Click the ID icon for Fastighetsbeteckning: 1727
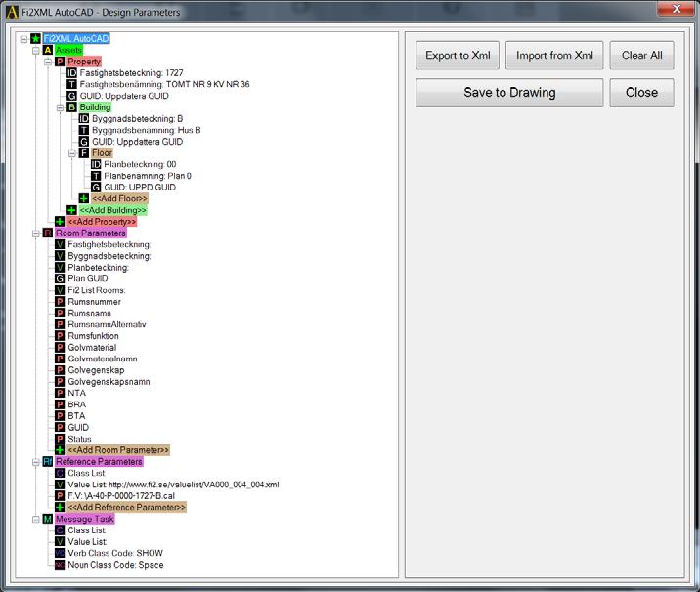This screenshot has height=592, width=700. click(72, 73)
